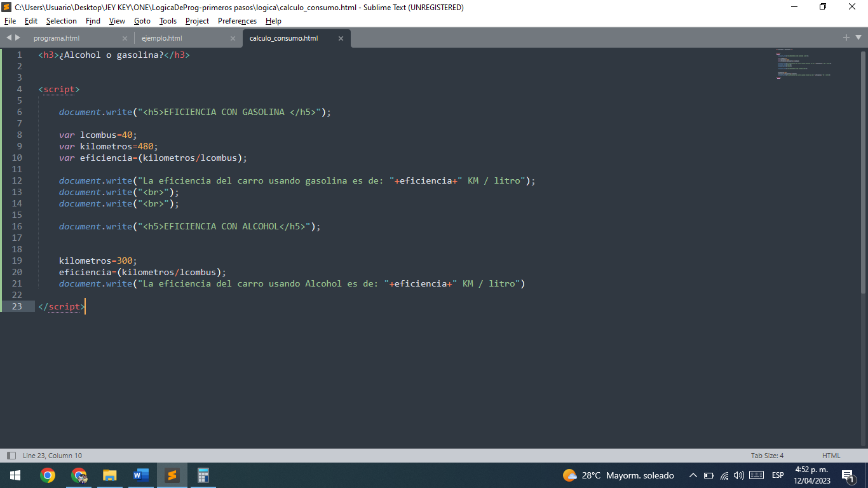The height and width of the screenshot is (488, 868).
Task: Close the programa.html tab
Action: click(125, 38)
